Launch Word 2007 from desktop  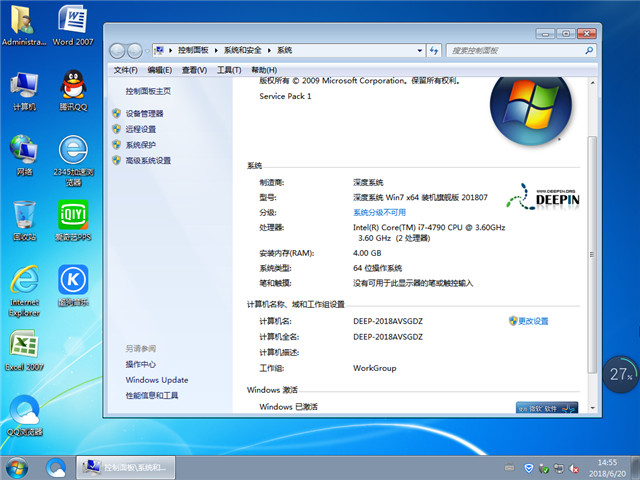[73, 25]
